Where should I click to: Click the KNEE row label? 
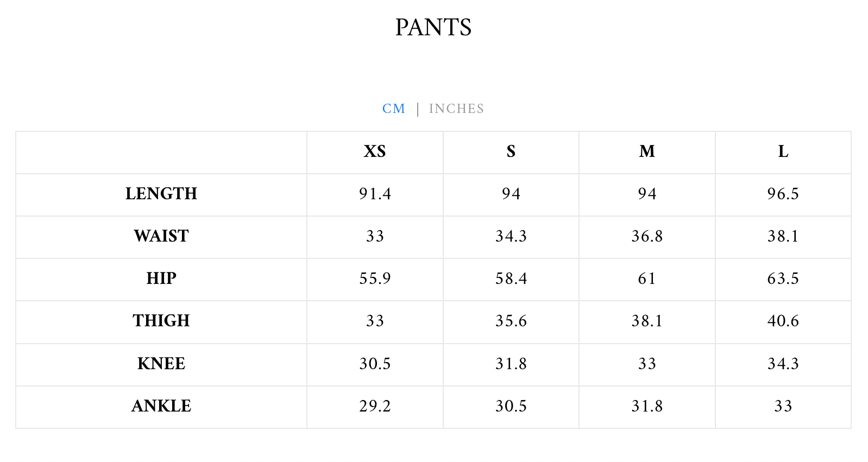(x=161, y=364)
